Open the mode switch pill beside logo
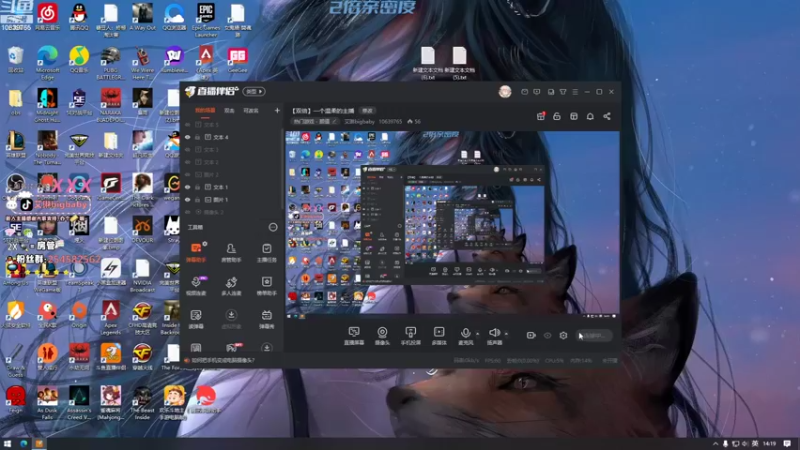Viewport: 800px width, 450px height. 254,91
